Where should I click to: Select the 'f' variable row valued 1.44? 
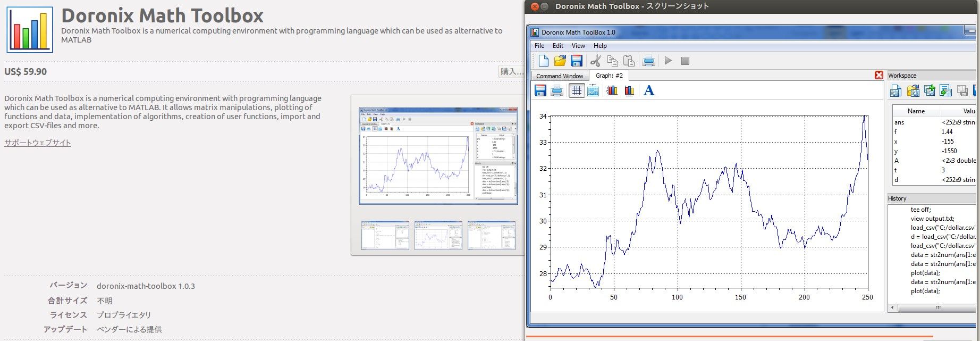click(934, 132)
